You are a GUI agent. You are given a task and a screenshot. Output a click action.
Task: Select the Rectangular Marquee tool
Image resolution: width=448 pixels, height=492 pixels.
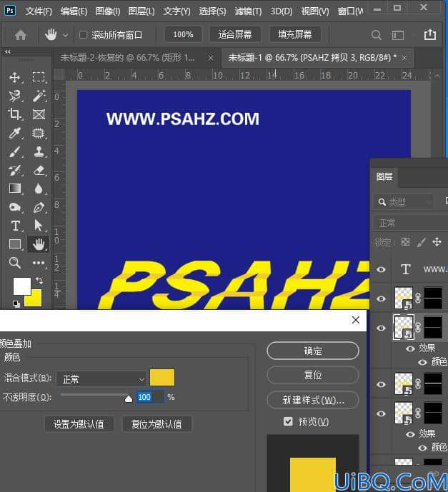[39, 77]
